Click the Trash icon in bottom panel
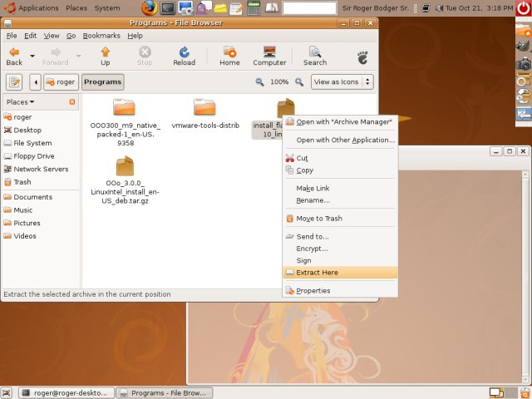Screen dimensions: 532x399 click(526, 393)
